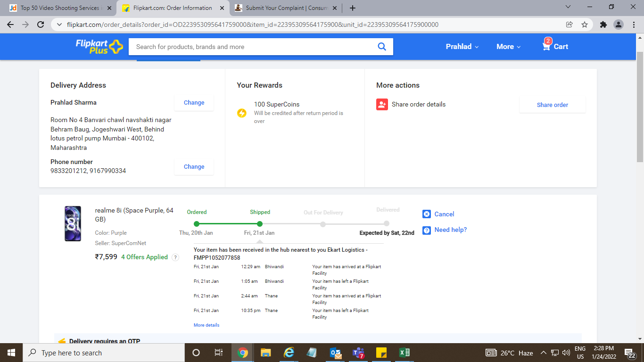Click the Shipped progress marker

tap(260, 224)
